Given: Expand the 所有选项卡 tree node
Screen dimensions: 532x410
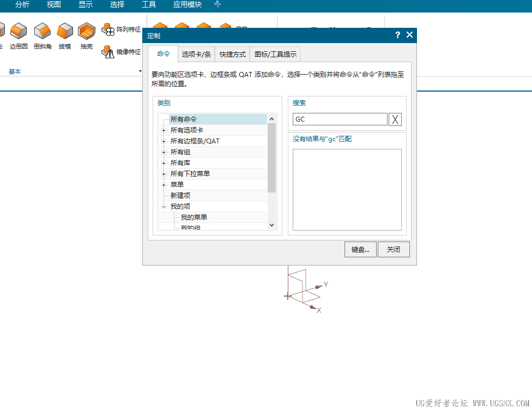Looking at the screenshot, I should coord(164,130).
